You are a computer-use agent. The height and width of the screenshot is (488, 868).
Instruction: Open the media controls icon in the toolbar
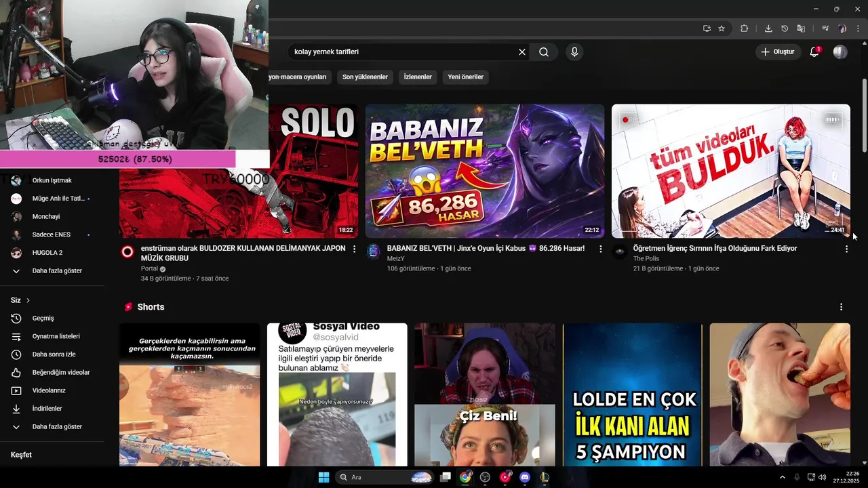(x=825, y=28)
